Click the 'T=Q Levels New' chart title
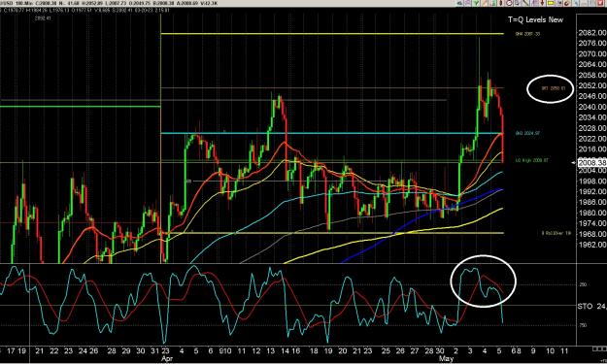 tap(535, 19)
